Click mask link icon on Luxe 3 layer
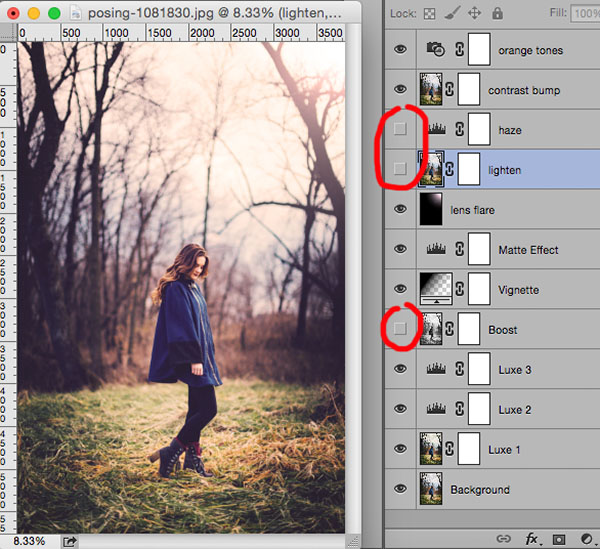Viewport: 600px width, 549px height. tap(460, 369)
